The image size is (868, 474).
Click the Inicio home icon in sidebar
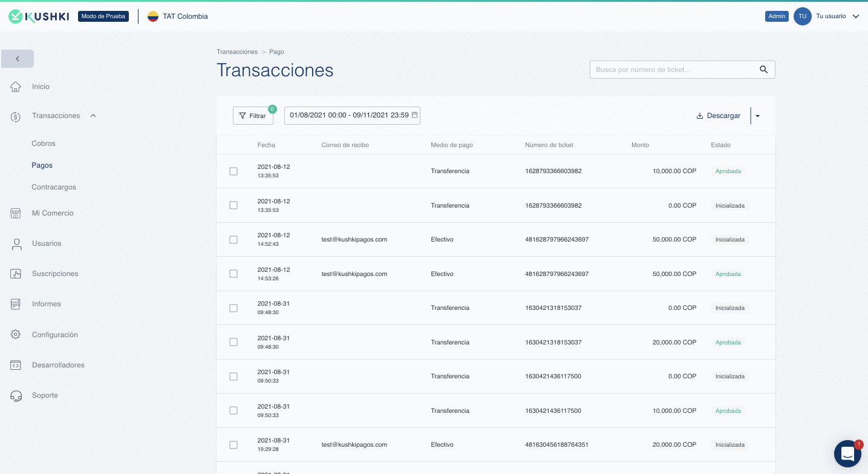pos(16,87)
